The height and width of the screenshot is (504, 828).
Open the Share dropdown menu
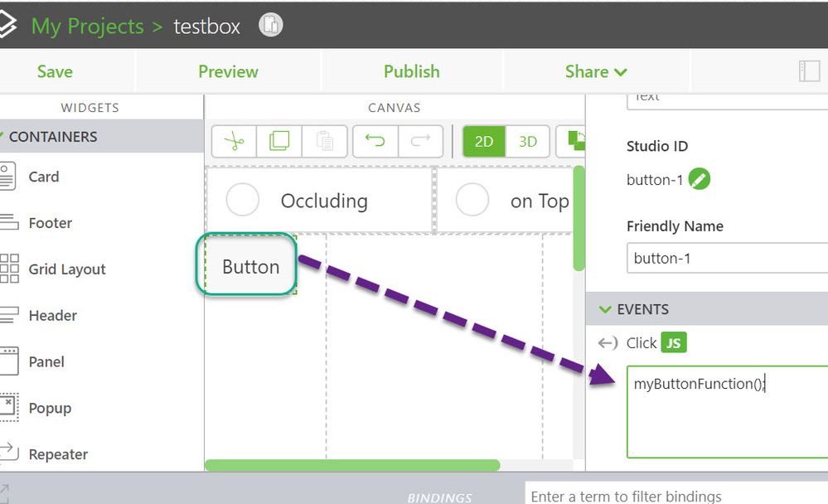(x=596, y=72)
